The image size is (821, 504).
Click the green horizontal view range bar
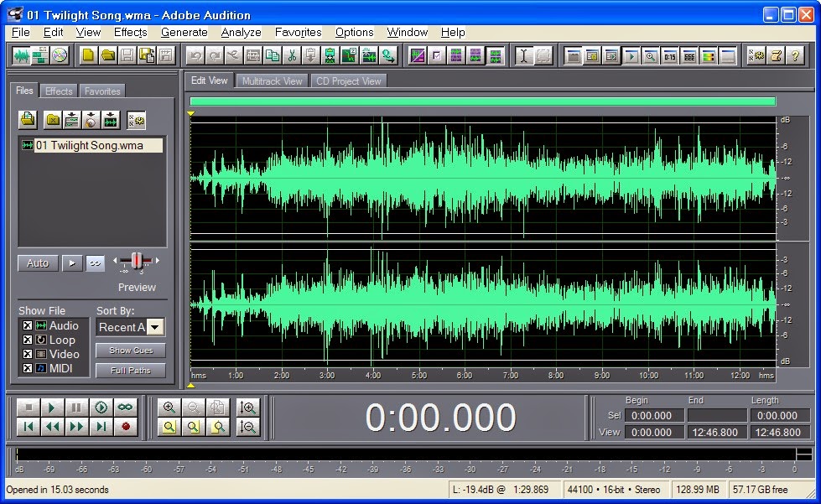pos(483,101)
